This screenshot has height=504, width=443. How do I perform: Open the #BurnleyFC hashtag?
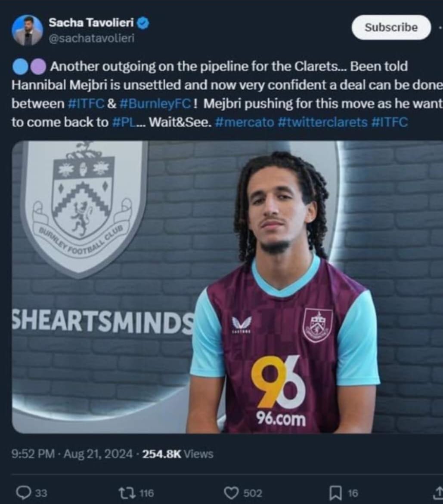tap(158, 104)
